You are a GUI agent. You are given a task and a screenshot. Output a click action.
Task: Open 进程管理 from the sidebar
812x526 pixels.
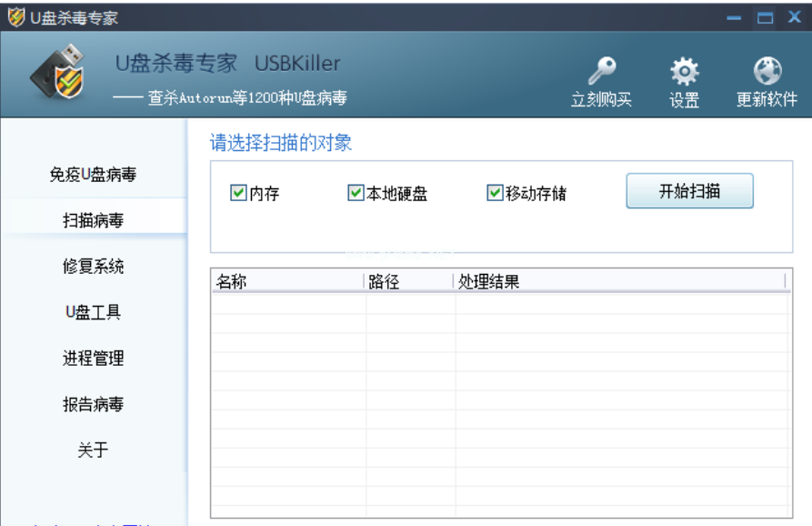93,359
